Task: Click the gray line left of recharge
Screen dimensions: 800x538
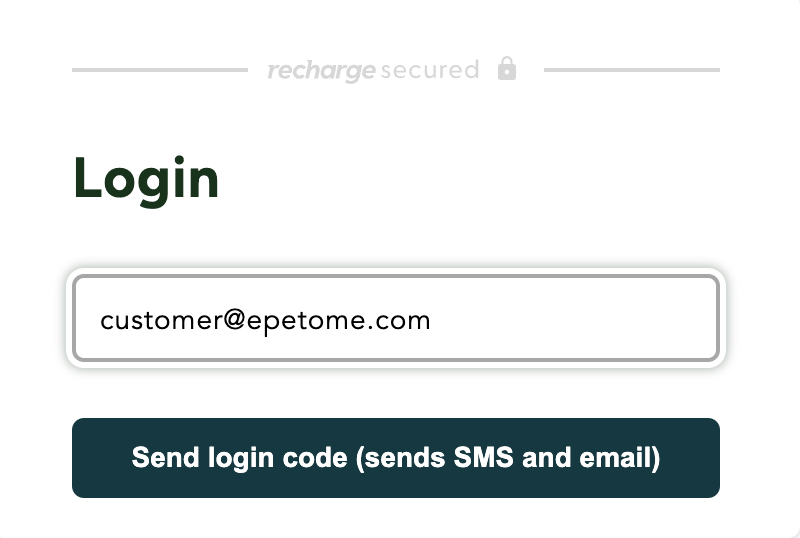Action: tap(160, 70)
